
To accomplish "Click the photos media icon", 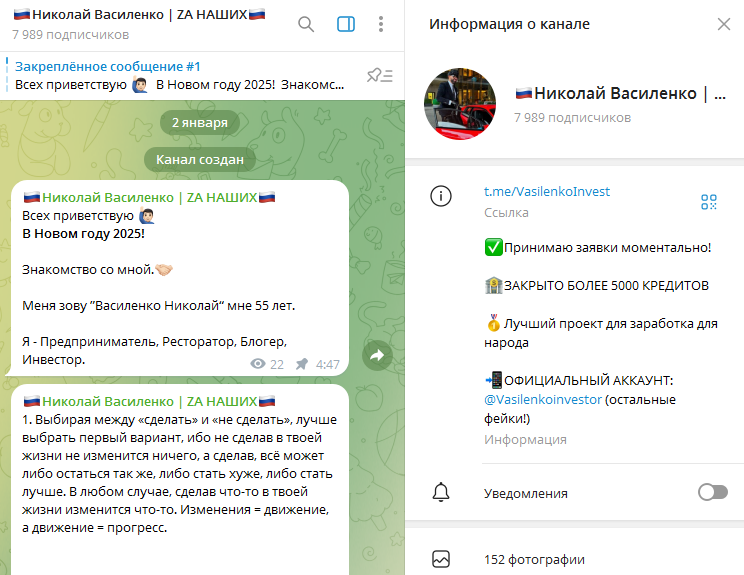I will [441, 559].
